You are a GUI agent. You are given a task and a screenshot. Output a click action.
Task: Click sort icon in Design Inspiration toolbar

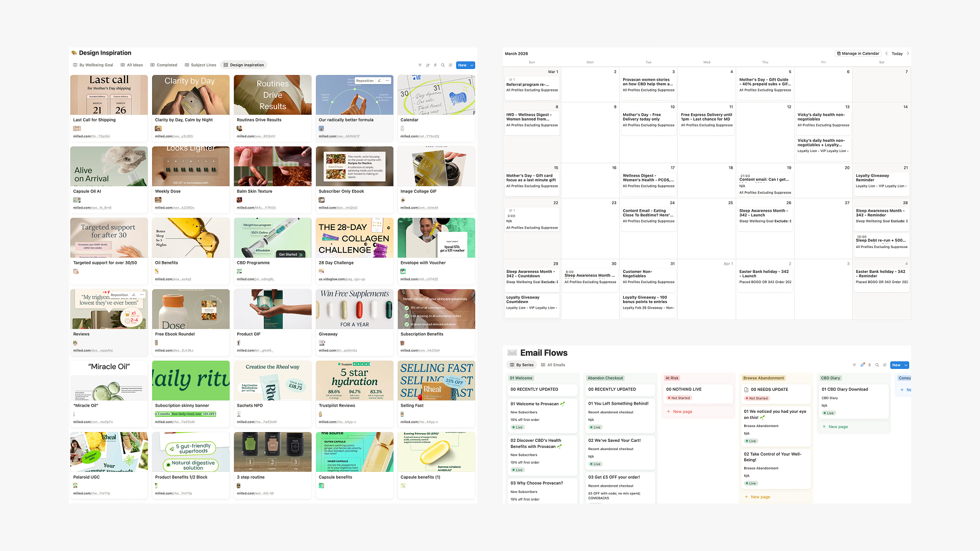428,65
